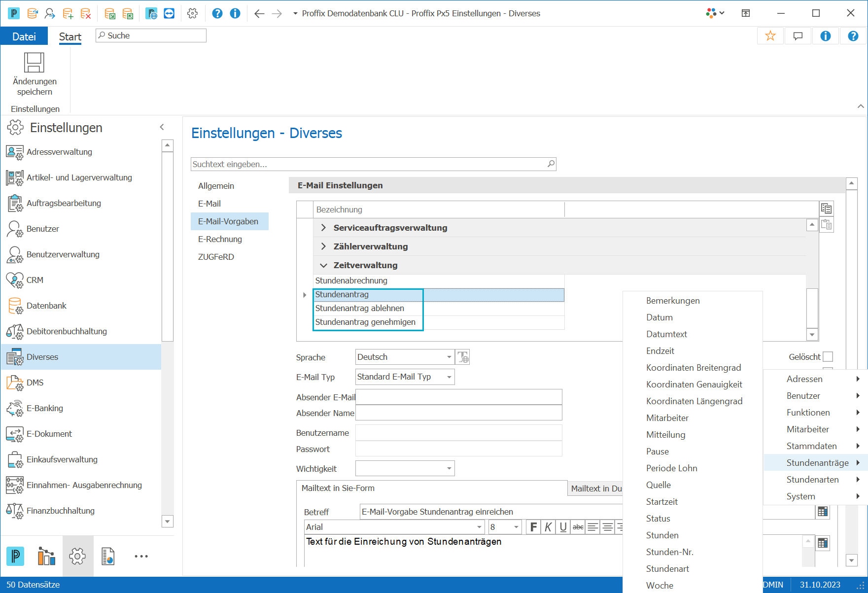Collapse the Einstellungen sidebar panel
Image resolution: width=868 pixels, height=593 pixels.
(x=162, y=127)
